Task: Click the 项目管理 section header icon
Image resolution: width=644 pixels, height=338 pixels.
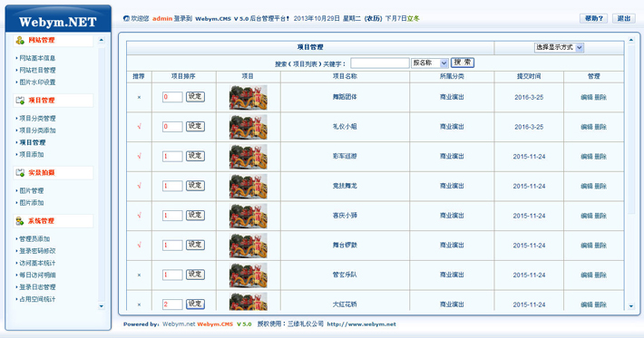Action: pos(20,100)
